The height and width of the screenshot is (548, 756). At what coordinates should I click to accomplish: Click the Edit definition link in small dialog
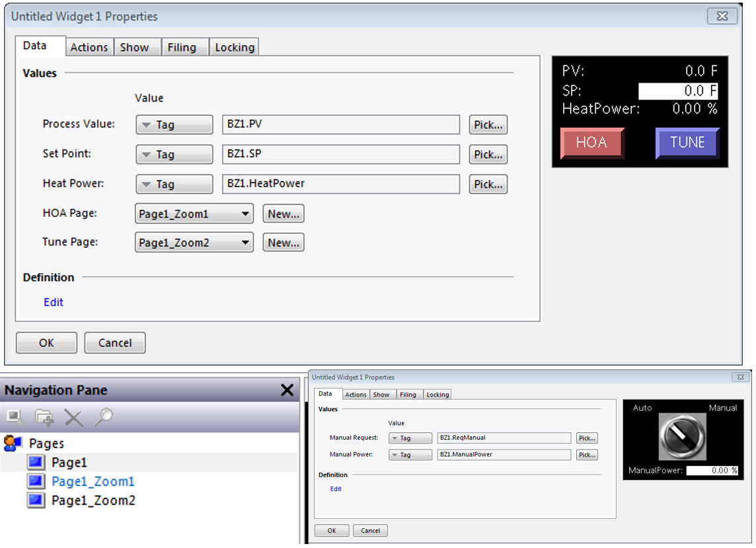pyautogui.click(x=336, y=489)
